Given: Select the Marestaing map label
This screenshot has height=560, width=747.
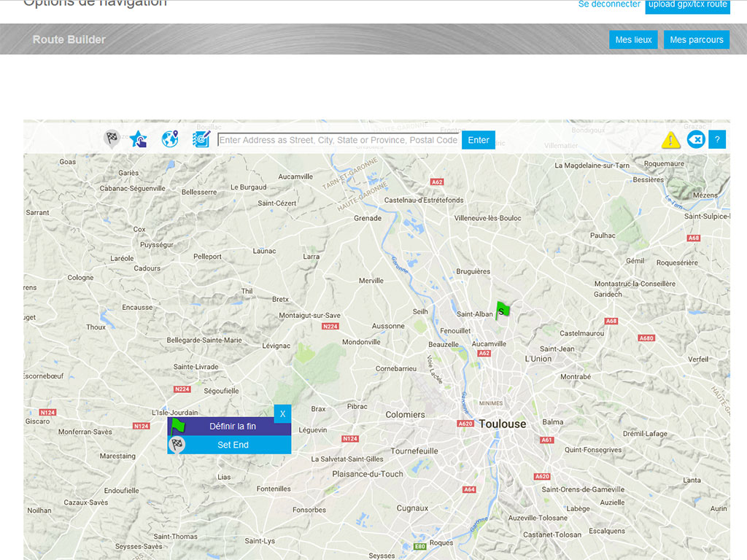Looking at the screenshot, I should click(x=117, y=456).
